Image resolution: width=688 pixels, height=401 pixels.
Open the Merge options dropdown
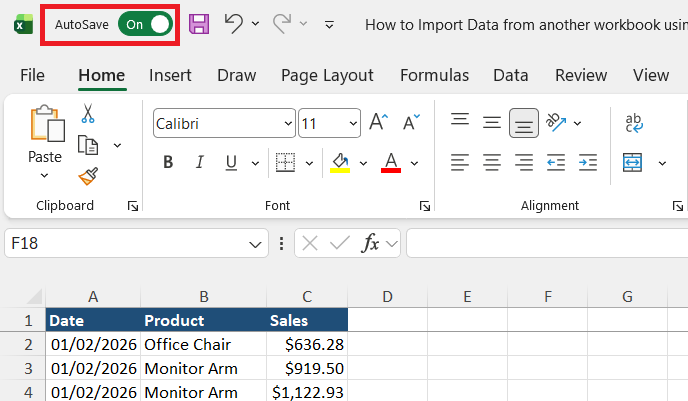click(662, 163)
